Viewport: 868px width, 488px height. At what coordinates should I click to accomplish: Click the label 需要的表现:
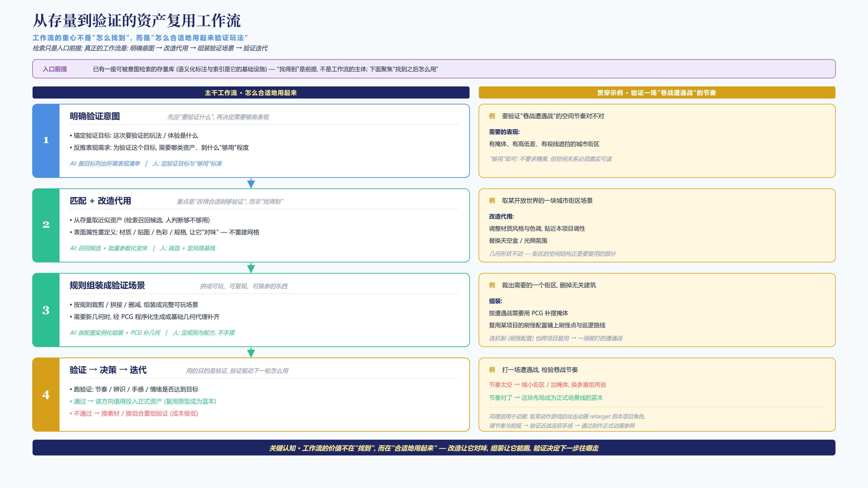pos(504,132)
